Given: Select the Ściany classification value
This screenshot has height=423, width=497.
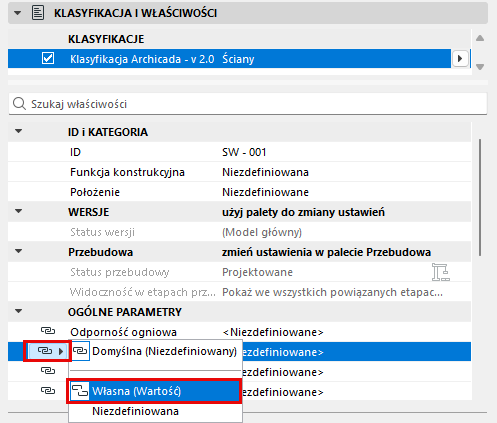Looking at the screenshot, I should 238,59.
